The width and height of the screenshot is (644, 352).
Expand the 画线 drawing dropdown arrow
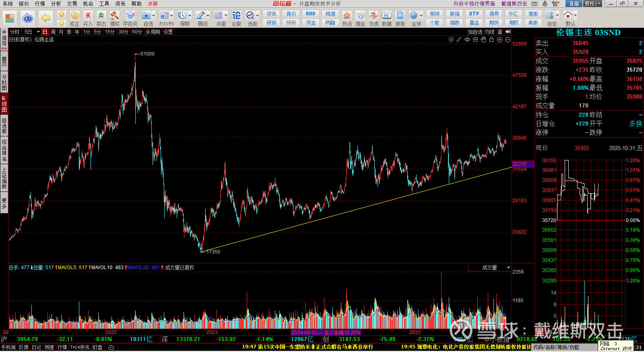208,16
